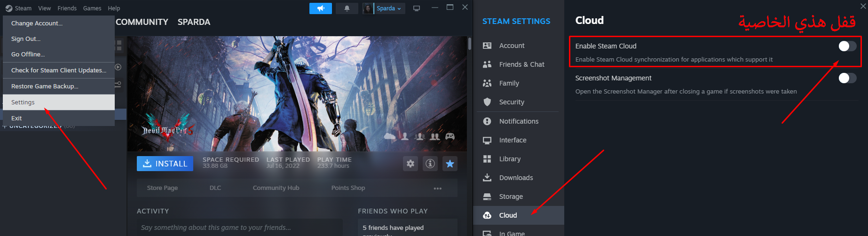The image size is (868, 236).
Task: Click the library vertical scrollbar
Action: pos(469,44)
